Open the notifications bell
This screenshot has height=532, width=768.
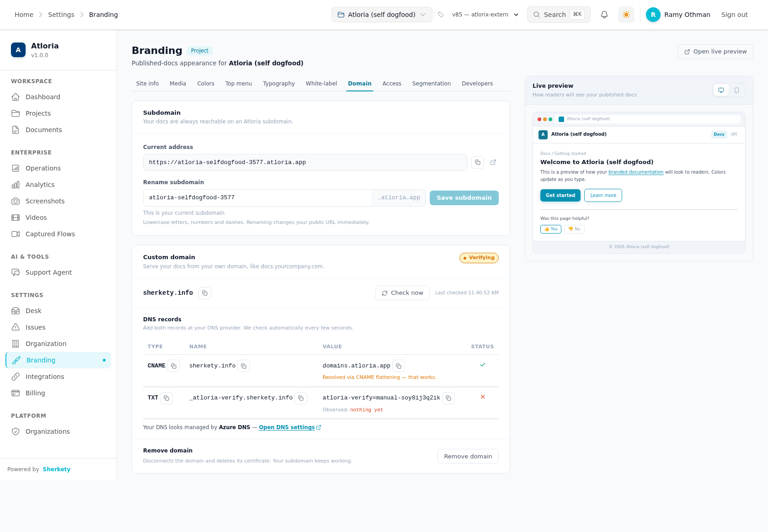click(604, 15)
